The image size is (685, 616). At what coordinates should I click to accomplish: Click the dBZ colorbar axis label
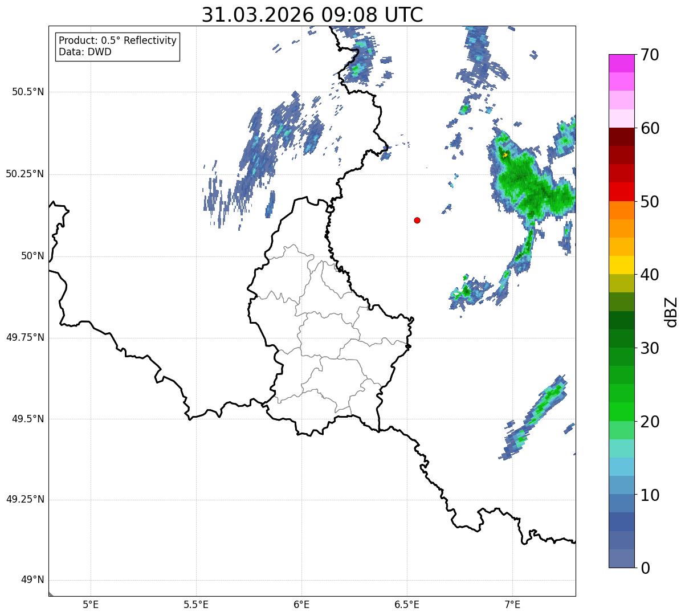click(x=671, y=311)
